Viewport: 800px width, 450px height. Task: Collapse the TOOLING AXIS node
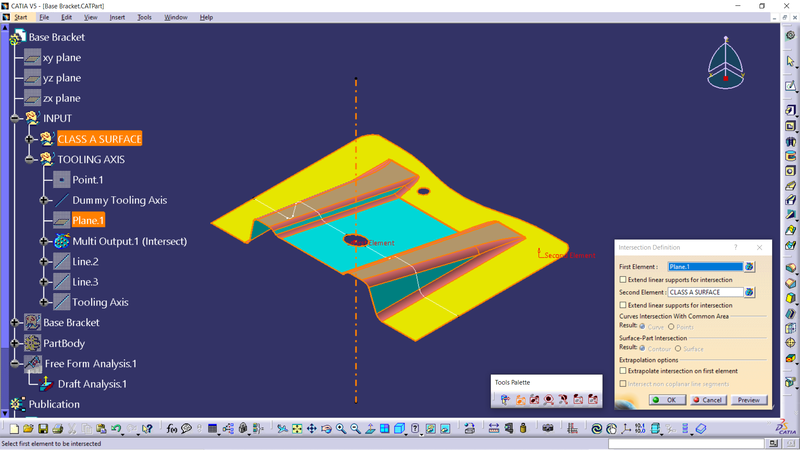[30, 159]
